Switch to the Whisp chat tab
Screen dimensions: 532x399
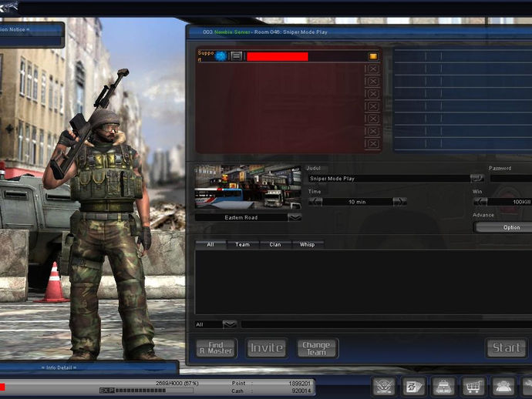[x=308, y=244]
